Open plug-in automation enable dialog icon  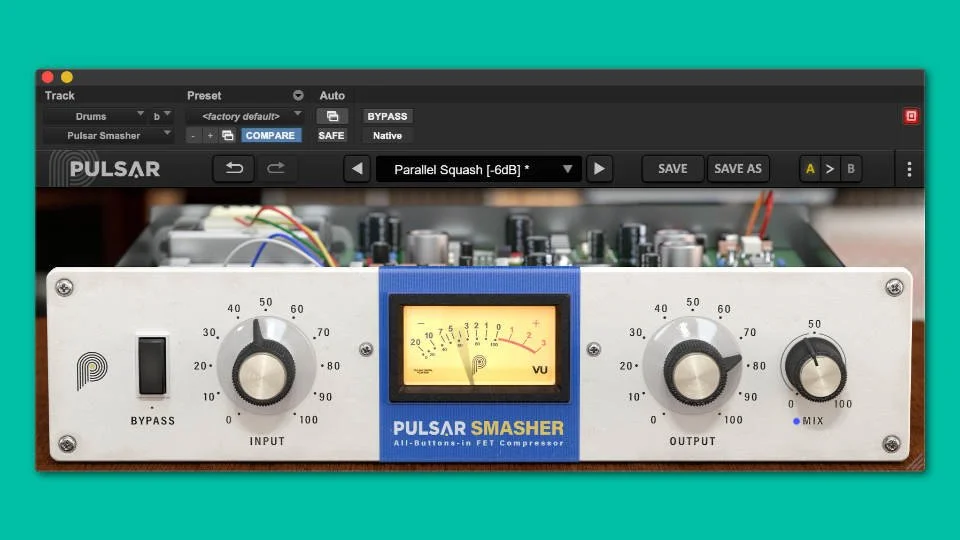pyautogui.click(x=332, y=116)
